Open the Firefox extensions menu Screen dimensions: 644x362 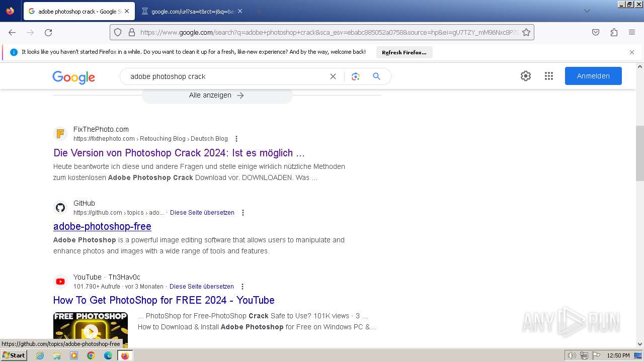(614, 32)
